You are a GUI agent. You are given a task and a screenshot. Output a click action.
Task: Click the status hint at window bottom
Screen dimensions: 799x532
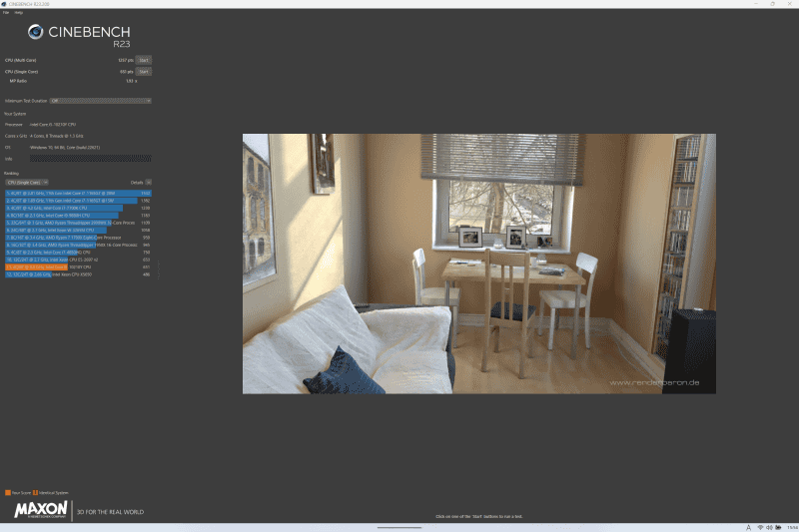[x=479, y=517]
